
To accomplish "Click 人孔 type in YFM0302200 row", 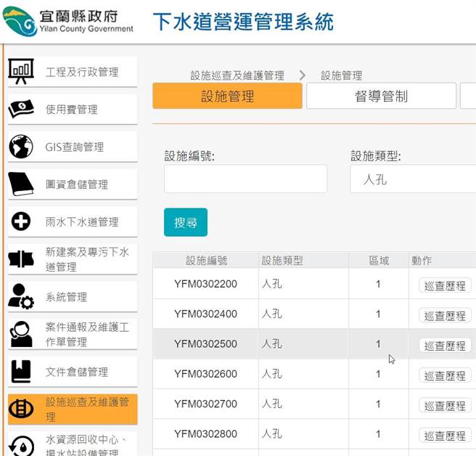I will (x=271, y=284).
